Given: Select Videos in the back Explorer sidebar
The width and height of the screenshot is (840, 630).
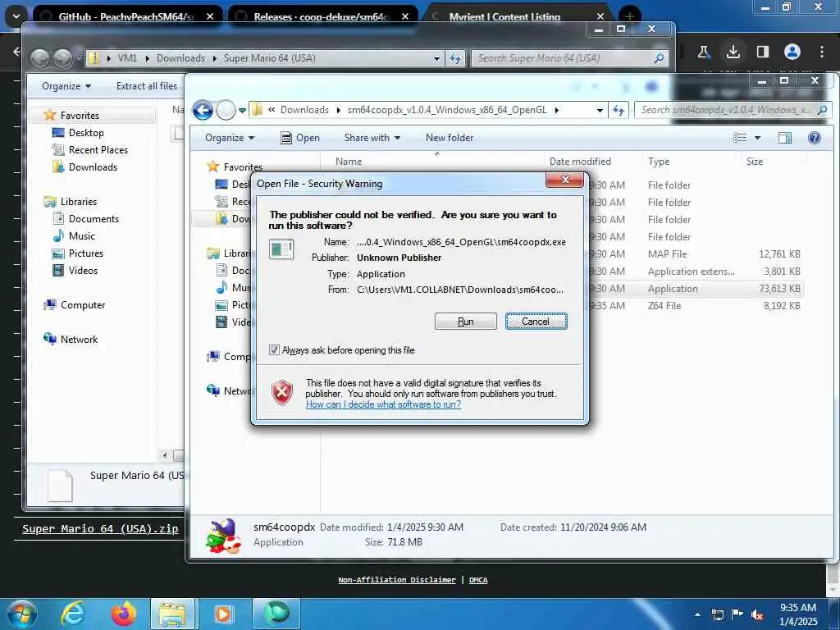Looking at the screenshot, I should click(83, 271).
